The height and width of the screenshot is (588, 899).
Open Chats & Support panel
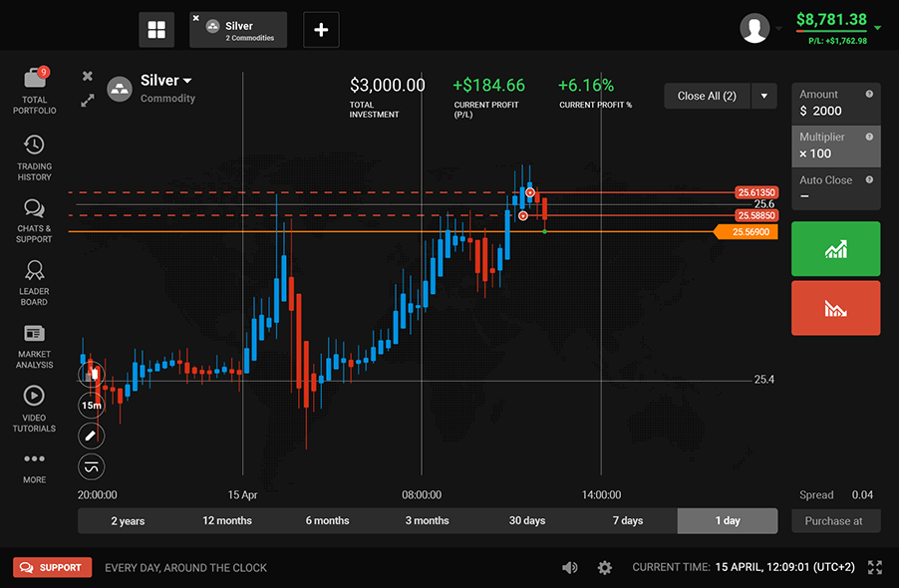[34, 209]
